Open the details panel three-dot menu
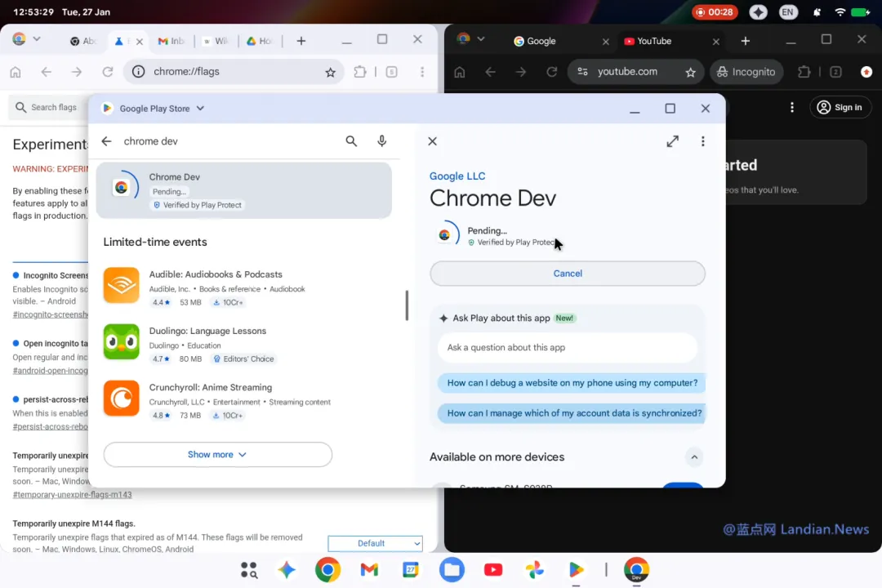Screen dimensions: 882x588 pyautogui.click(x=702, y=141)
